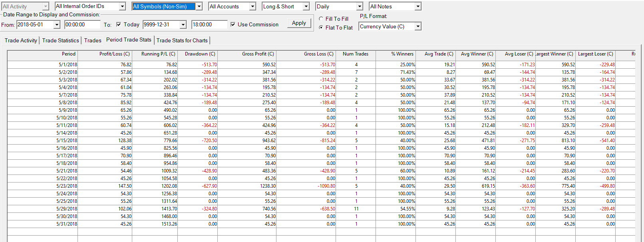Open the To date 9999-12-31 picker
The height and width of the screenshot is (242, 644).
[x=183, y=25]
